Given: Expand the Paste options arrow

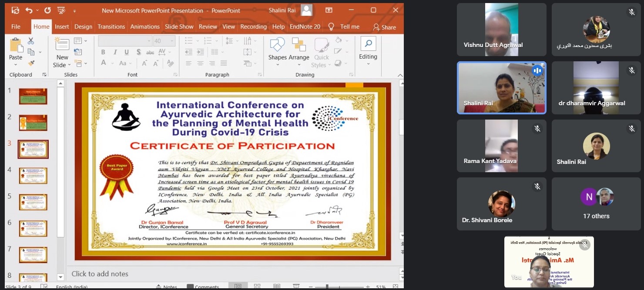Looking at the screenshot, I should [16, 64].
